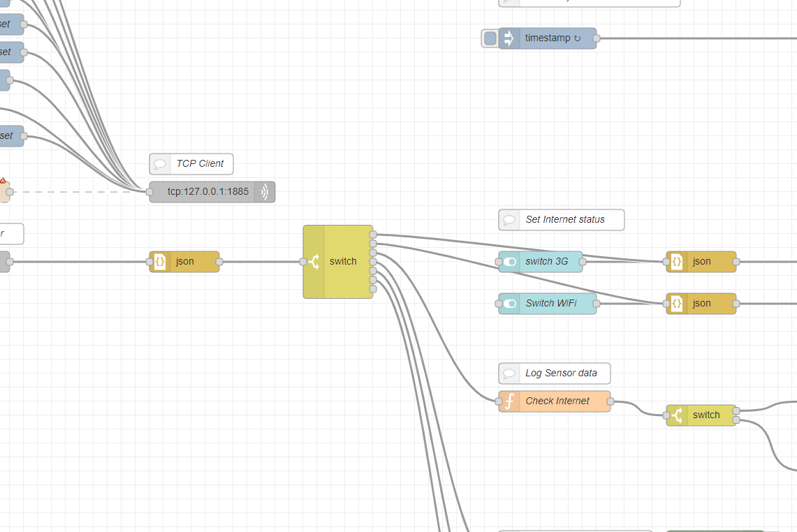Click the speech bubble icon on the Log Sensor data comment

coord(509,373)
